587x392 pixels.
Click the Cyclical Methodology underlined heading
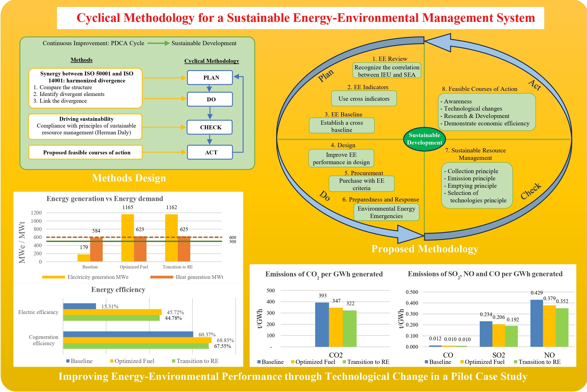pos(211,61)
